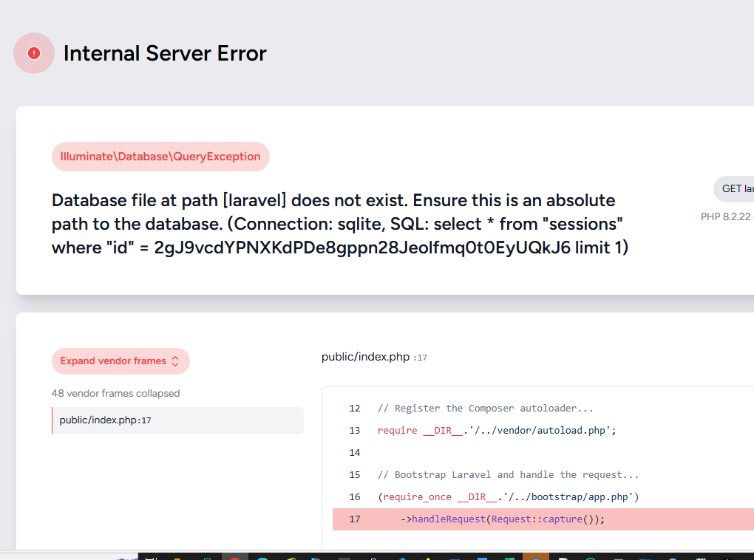Click the up-down chevron in Expand vendor frames
Image resolution: width=754 pixels, height=560 pixels.
pos(175,361)
